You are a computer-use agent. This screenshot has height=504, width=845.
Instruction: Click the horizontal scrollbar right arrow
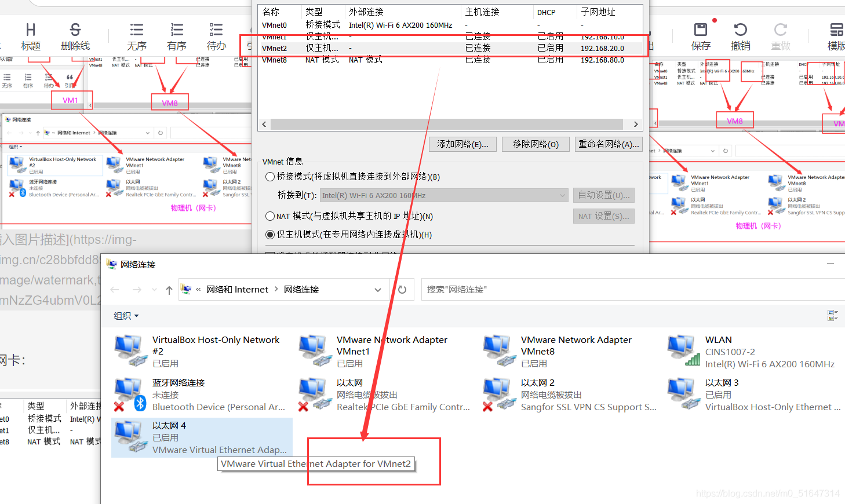pos(636,124)
